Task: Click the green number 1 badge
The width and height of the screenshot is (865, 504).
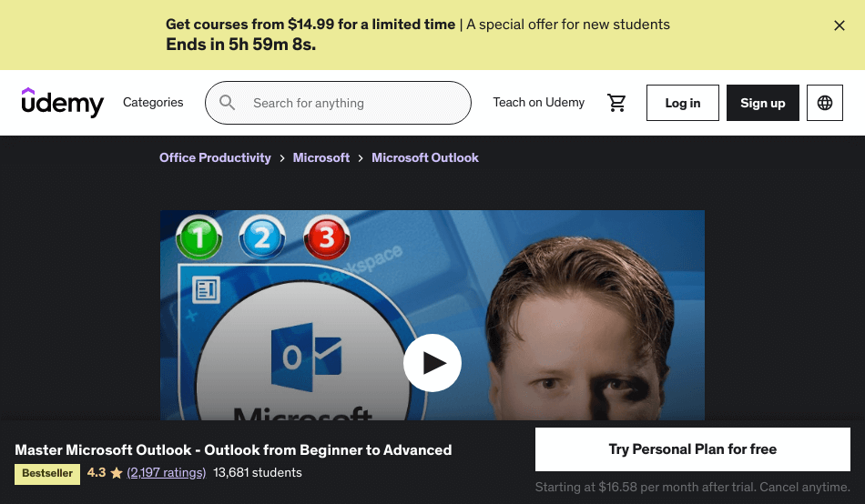Action: 199,237
